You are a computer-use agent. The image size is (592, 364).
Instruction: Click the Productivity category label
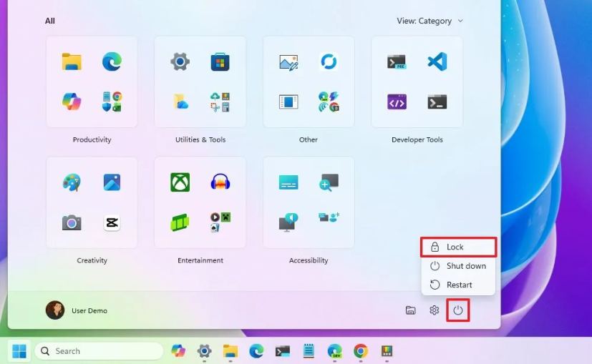[92, 139]
